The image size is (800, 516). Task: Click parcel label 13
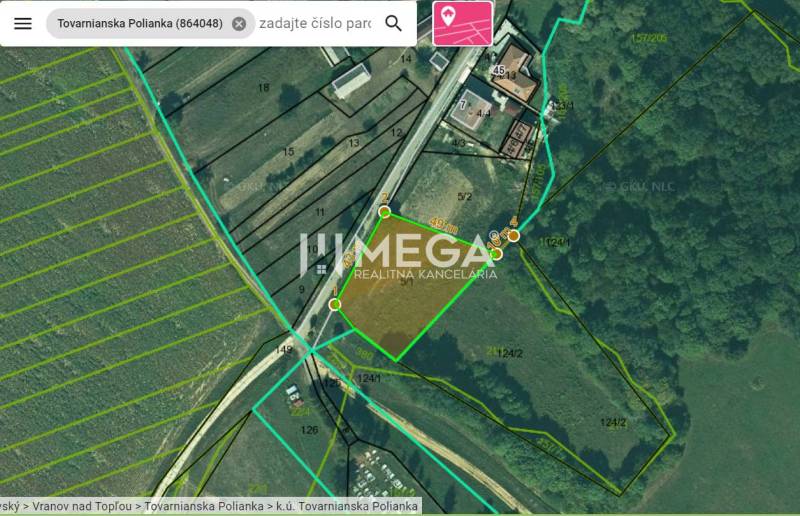click(x=354, y=143)
